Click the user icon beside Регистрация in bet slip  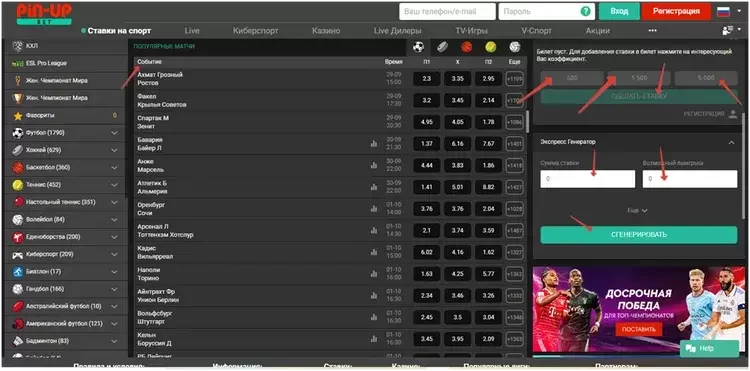point(733,114)
